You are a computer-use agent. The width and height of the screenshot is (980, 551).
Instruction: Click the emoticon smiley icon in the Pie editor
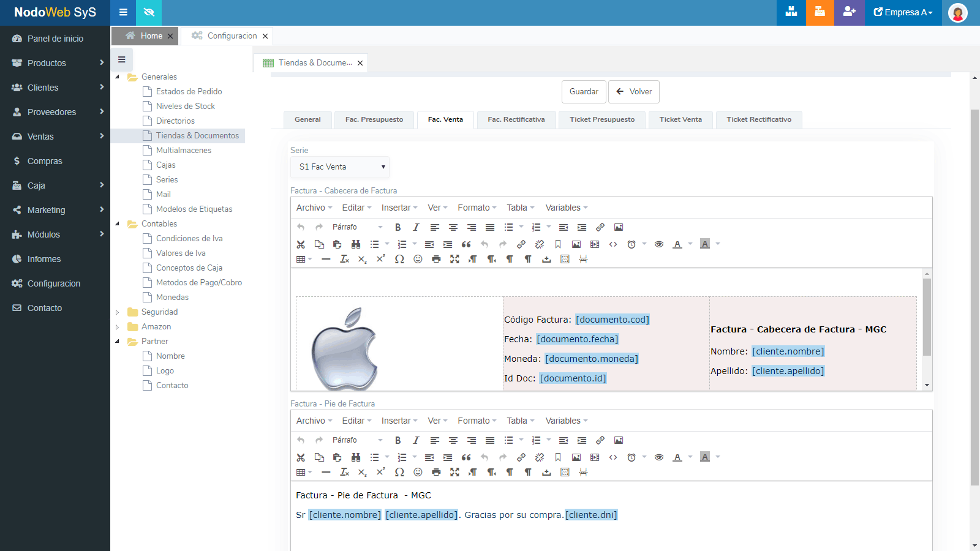(x=418, y=472)
